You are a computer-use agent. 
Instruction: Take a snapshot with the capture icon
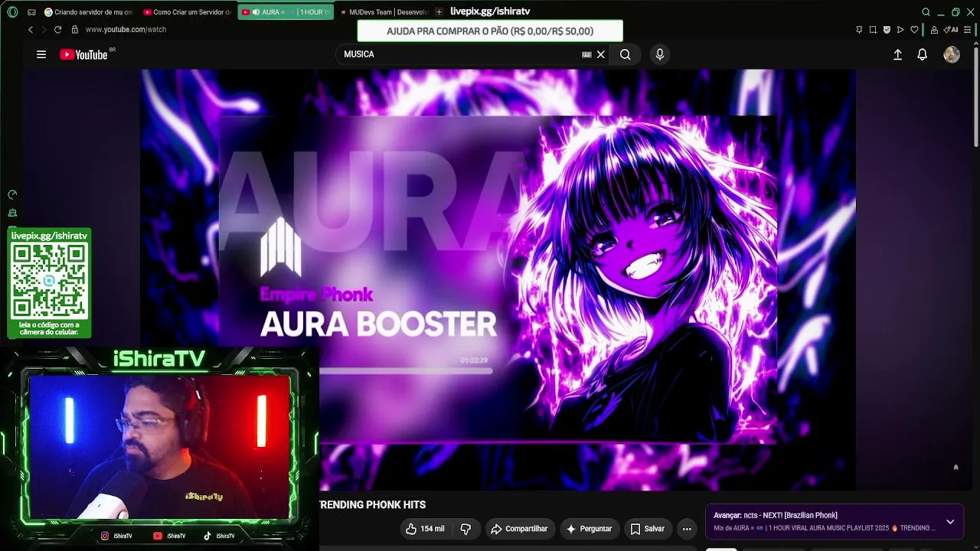click(x=873, y=30)
